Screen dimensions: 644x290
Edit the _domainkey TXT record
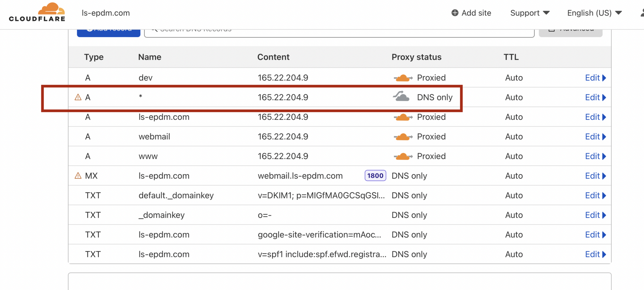pyautogui.click(x=595, y=215)
